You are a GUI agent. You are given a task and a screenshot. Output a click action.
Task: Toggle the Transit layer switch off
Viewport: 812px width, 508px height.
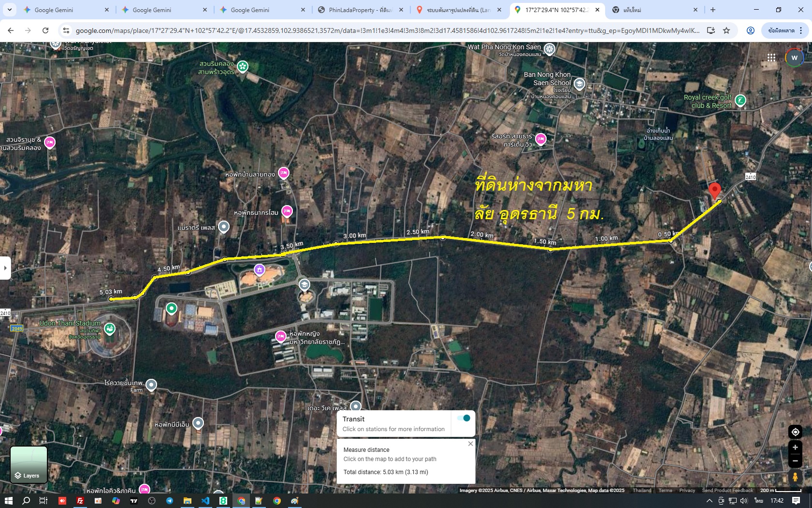464,418
